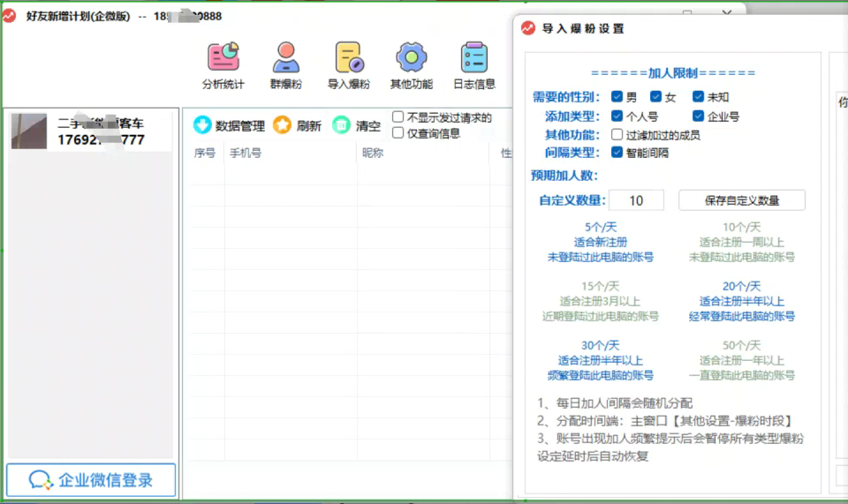
Task: Click the app logo in main title bar
Action: click(x=9, y=16)
